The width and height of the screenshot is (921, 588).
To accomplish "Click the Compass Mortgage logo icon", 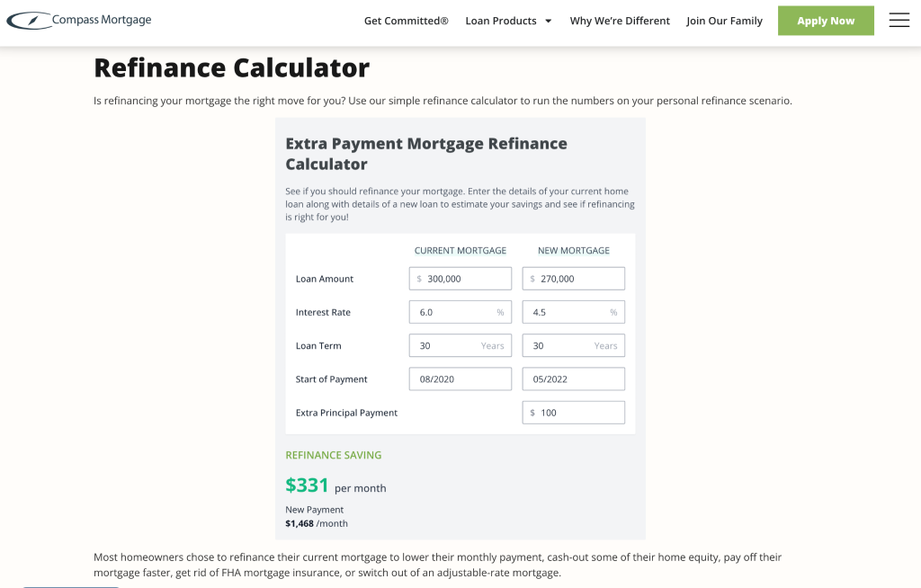I will pos(30,18).
